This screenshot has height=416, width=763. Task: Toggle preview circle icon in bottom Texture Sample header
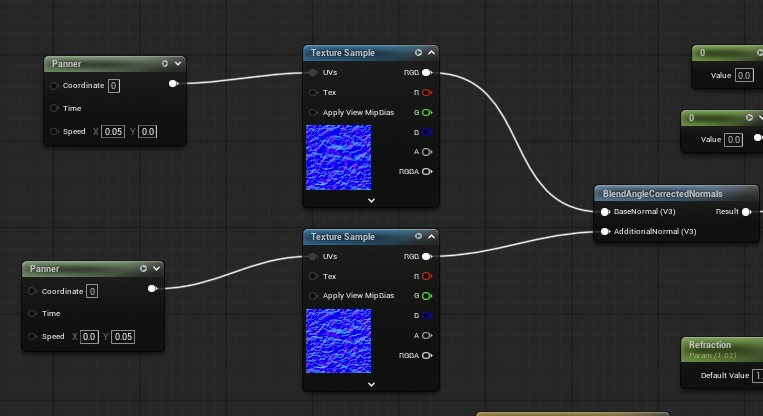[418, 237]
